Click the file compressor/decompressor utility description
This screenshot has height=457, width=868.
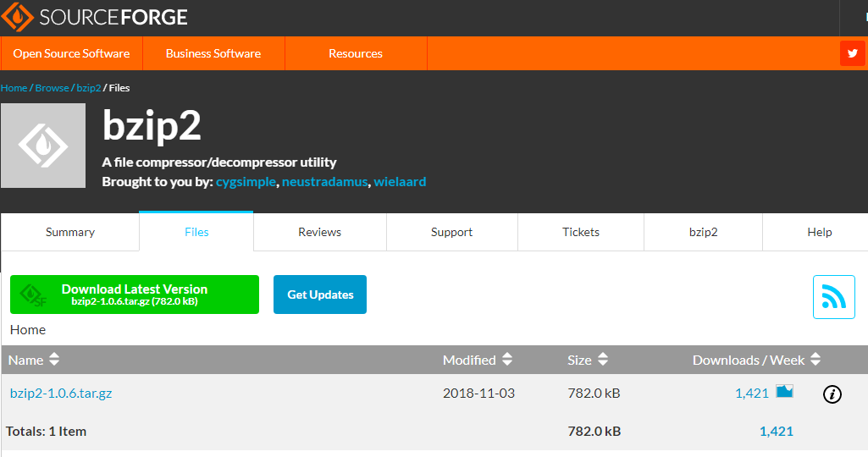point(219,162)
